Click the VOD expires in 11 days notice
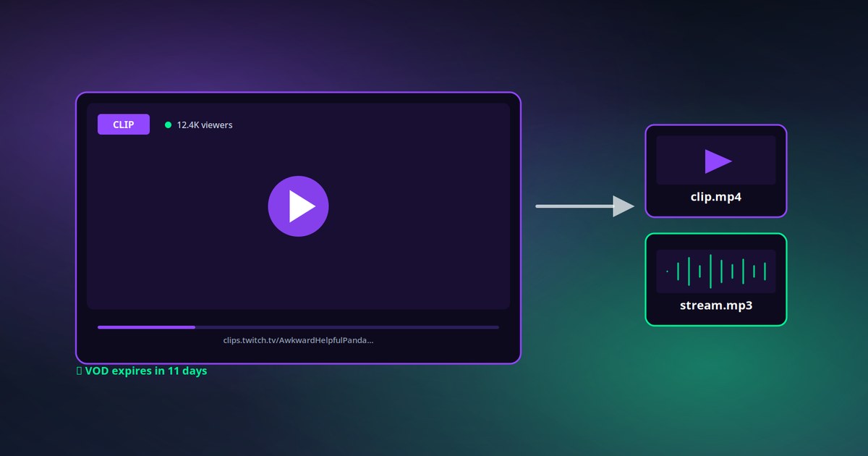 (x=142, y=371)
